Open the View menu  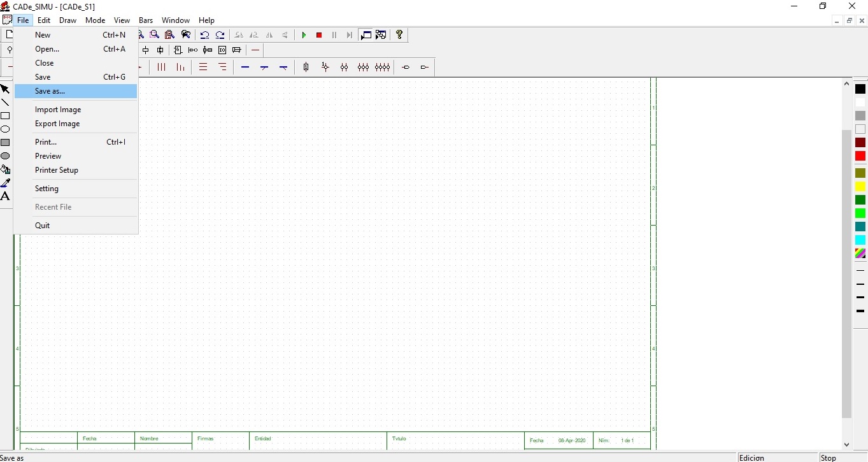tap(122, 20)
